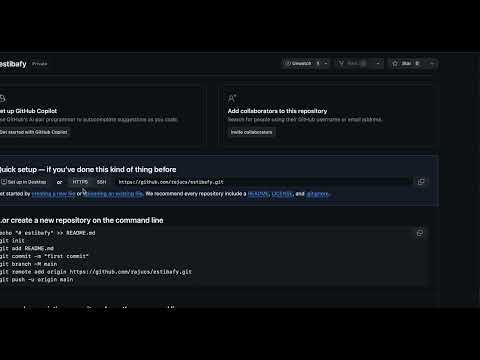The image size is (480, 360).
Task: Star the estibafy repository
Action: pyautogui.click(x=406, y=63)
